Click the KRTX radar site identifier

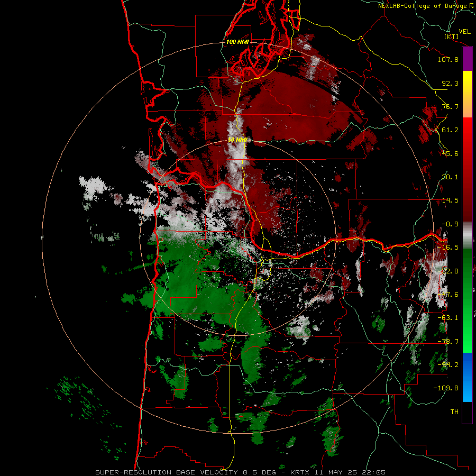click(301, 472)
